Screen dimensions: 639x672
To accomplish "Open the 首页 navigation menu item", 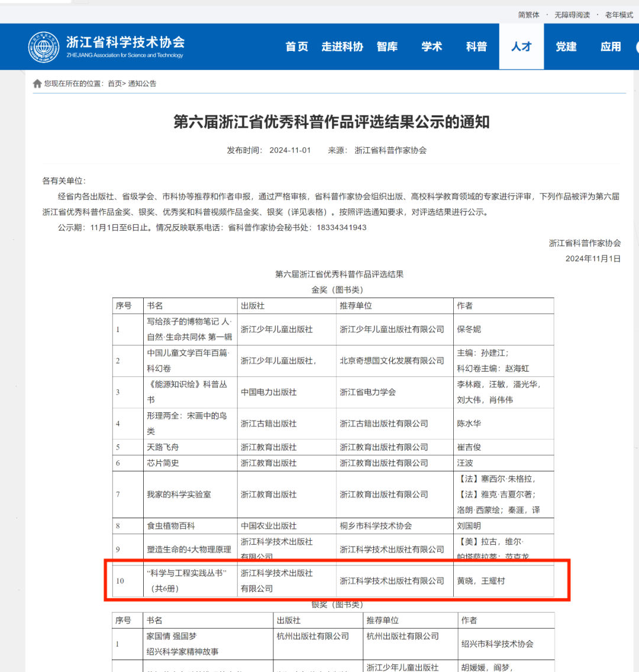I will tap(296, 46).
